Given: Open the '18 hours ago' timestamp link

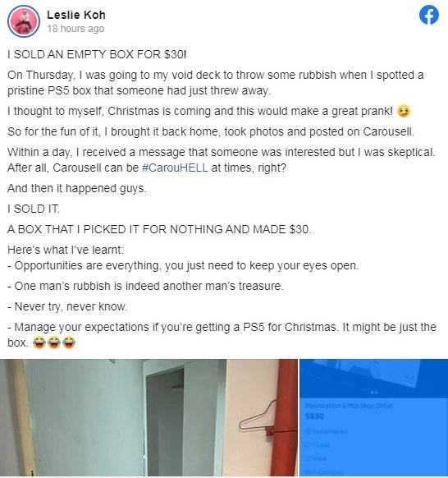Looking at the screenshot, I should [x=75, y=29].
